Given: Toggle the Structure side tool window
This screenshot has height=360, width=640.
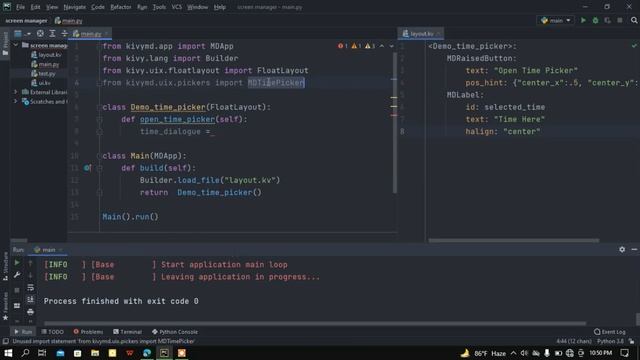Looking at the screenshot, I should point(5,265).
